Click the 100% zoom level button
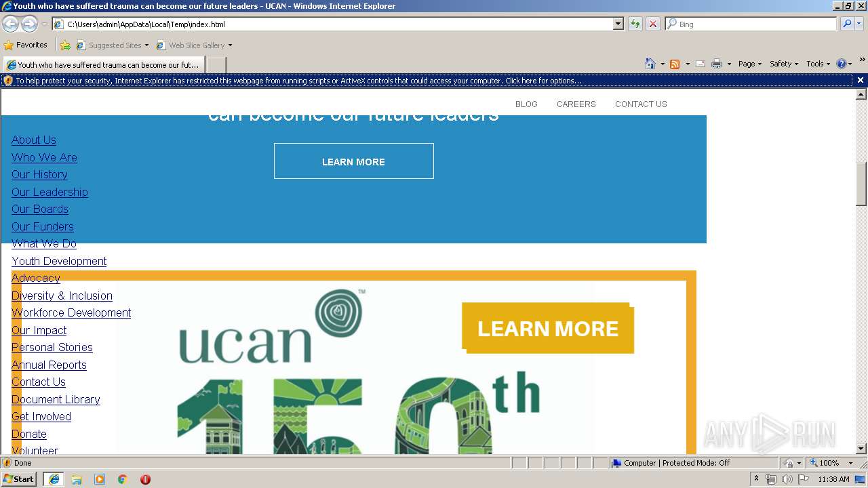Viewport: 868px width, 488px height. (x=824, y=463)
